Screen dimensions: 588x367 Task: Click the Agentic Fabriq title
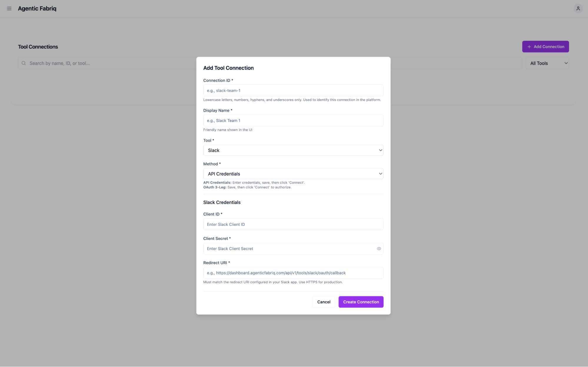tap(37, 9)
